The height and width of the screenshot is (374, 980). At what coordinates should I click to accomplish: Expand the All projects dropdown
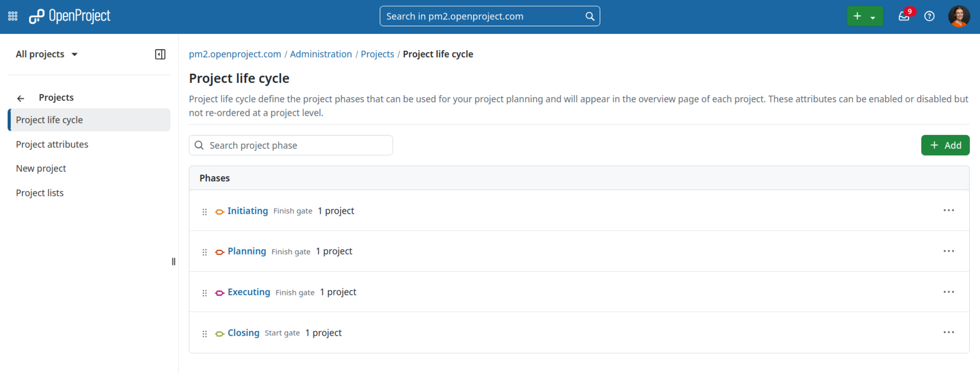[x=47, y=54]
